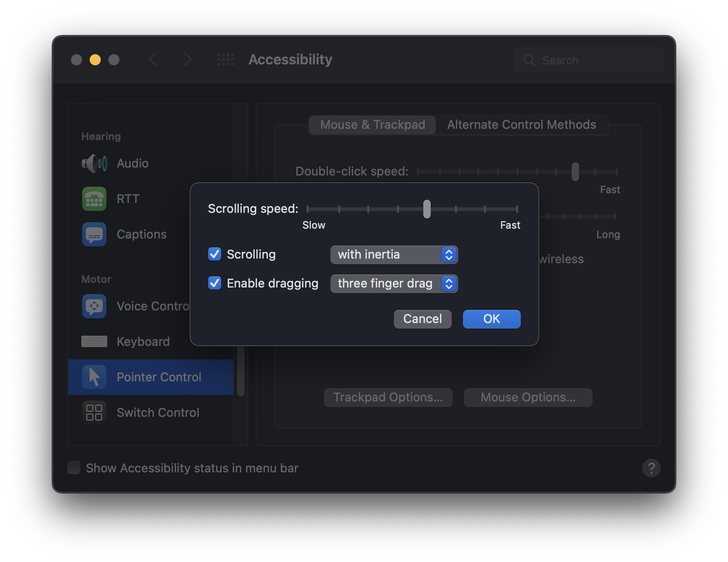Enable Show Accessibility status in menu bar
The image size is (728, 562).
click(74, 468)
